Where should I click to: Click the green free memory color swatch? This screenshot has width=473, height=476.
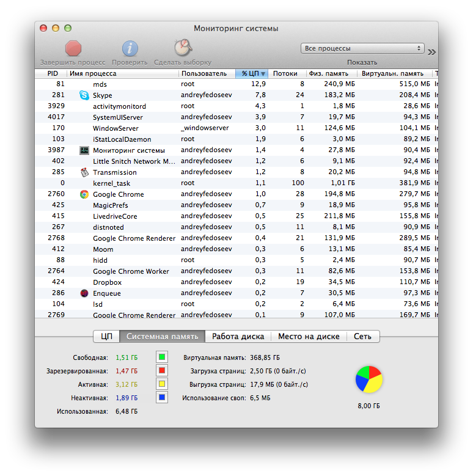point(162,357)
